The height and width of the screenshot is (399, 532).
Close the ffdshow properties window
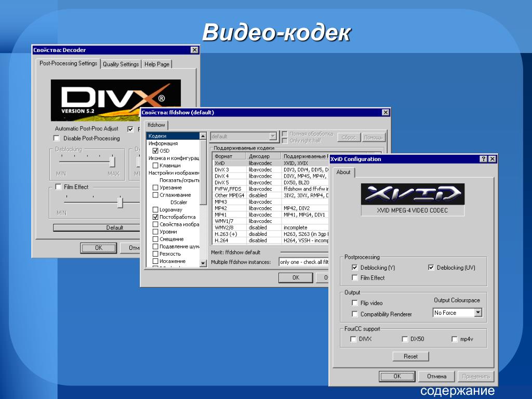[385, 112]
